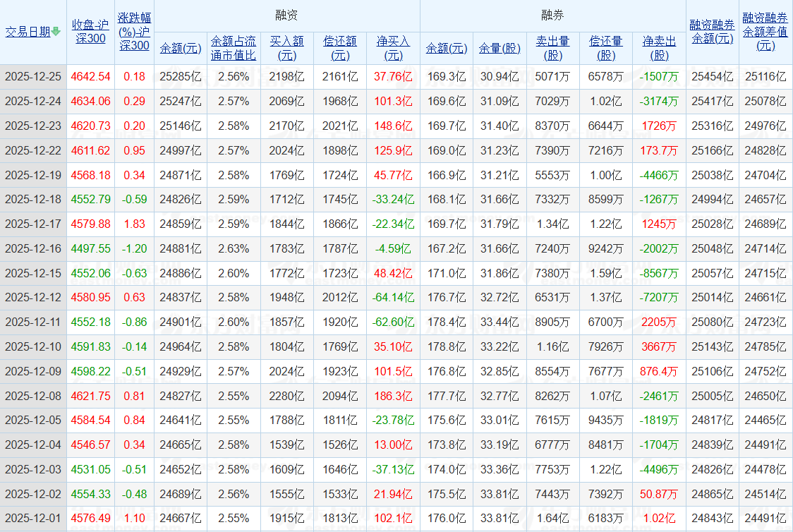Click total balance 24817亿
This screenshot has height=532, width=793.
click(712, 421)
